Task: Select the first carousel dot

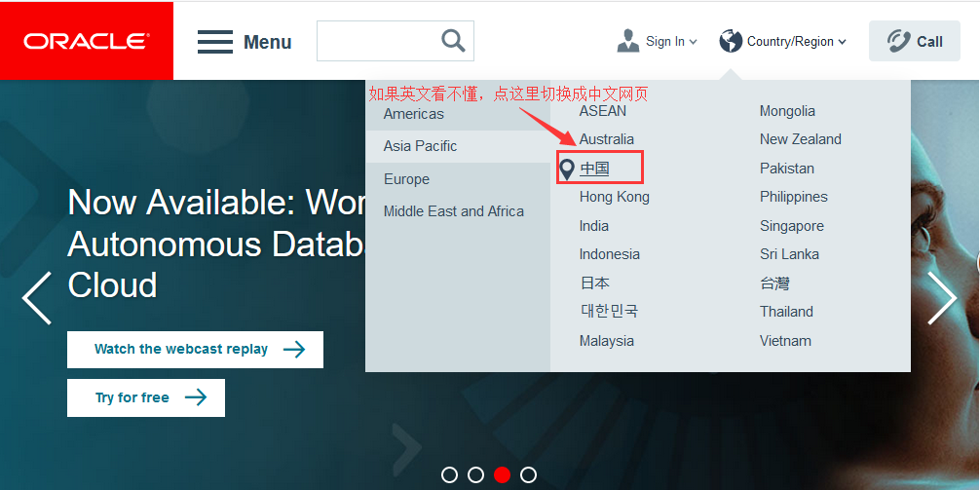Action: pos(449,475)
